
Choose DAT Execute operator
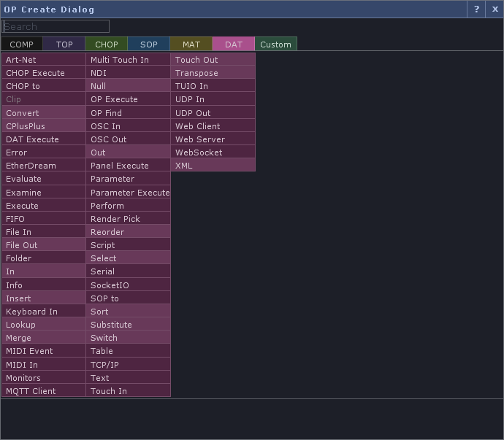tap(44, 139)
